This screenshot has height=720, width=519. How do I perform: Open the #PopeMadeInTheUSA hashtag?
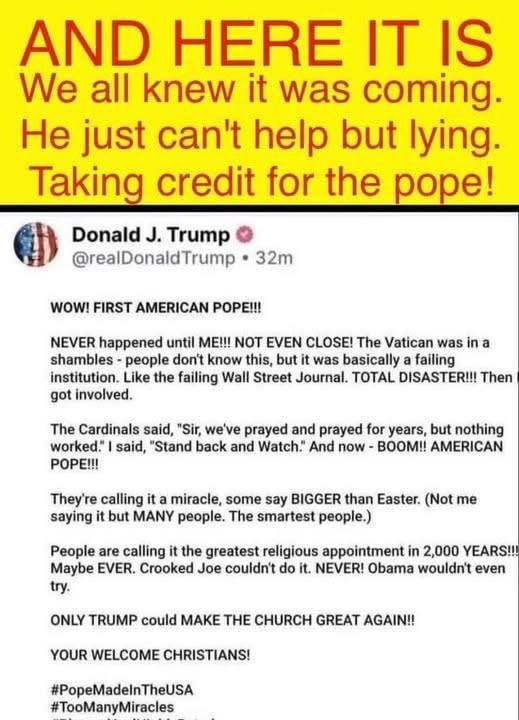[x=122, y=690]
